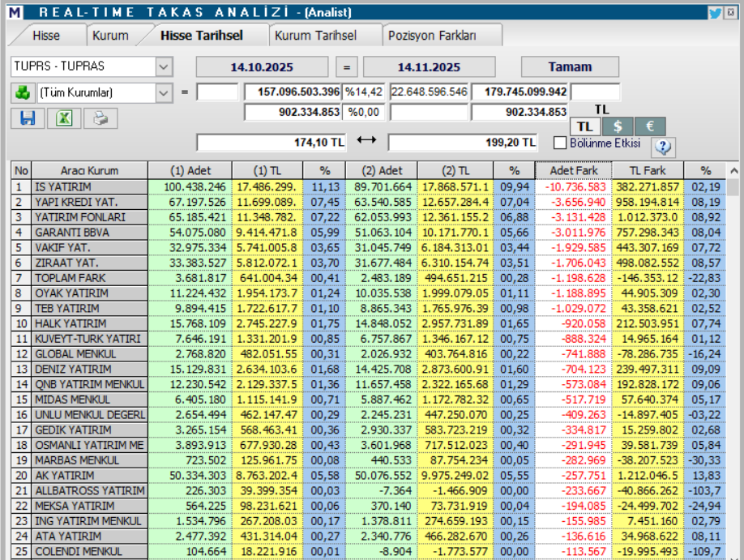Expand the (Tüm Kurumlar) dropdown

tap(164, 93)
